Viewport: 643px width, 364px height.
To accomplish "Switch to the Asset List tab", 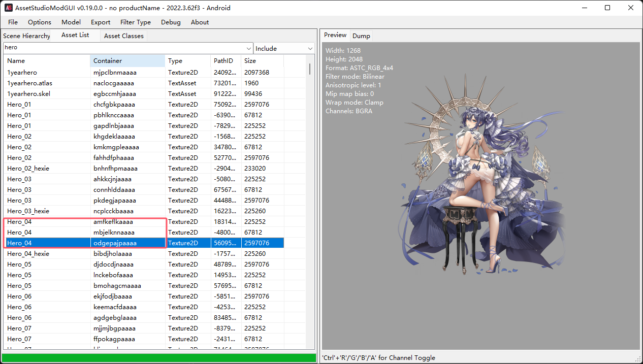I will point(75,35).
